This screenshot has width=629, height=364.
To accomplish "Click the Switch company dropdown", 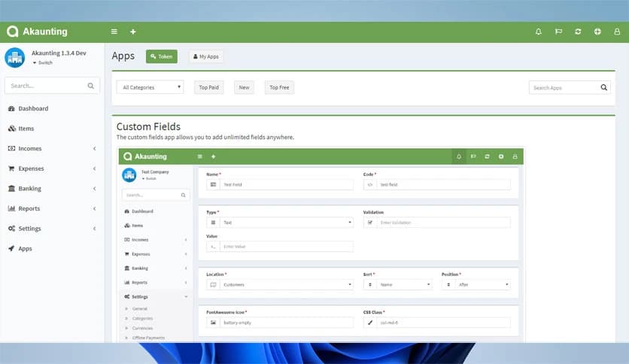I will click(x=43, y=63).
